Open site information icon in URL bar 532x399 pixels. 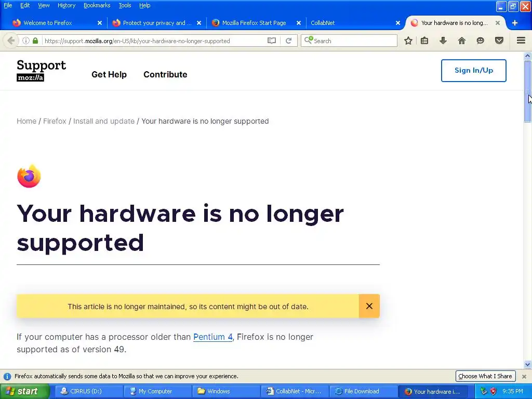click(26, 41)
